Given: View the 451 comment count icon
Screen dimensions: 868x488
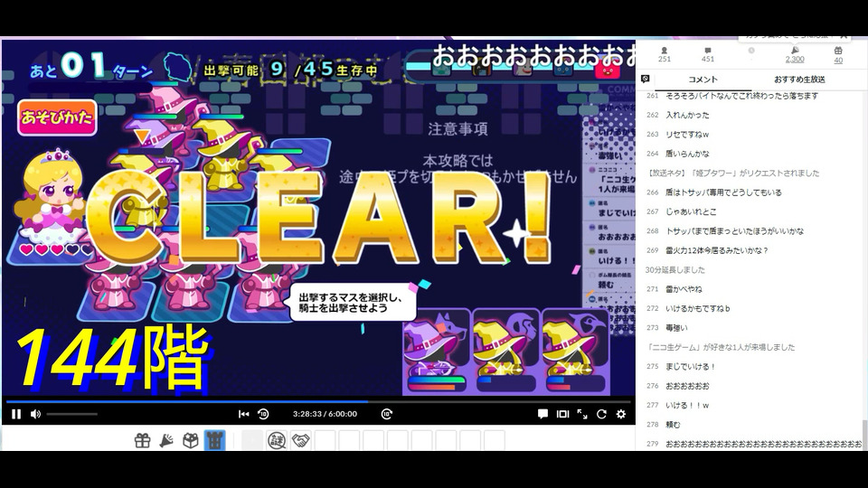Looking at the screenshot, I should tap(707, 54).
